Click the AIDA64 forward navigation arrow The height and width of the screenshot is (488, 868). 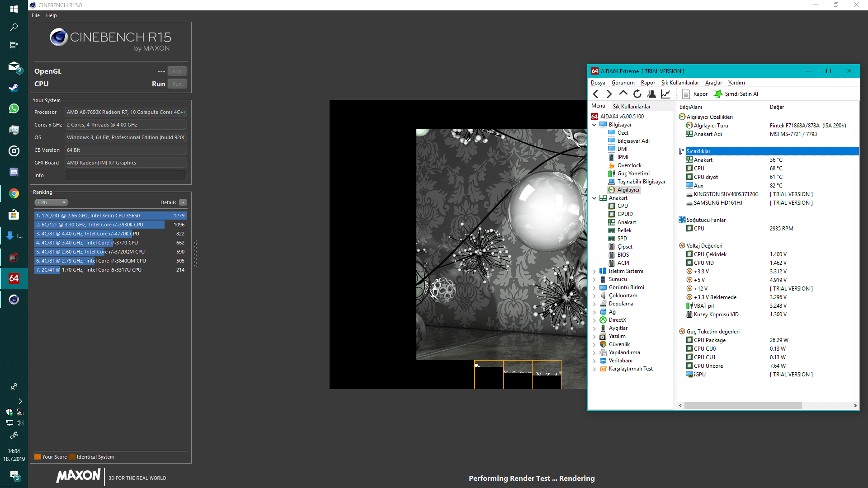click(x=609, y=94)
